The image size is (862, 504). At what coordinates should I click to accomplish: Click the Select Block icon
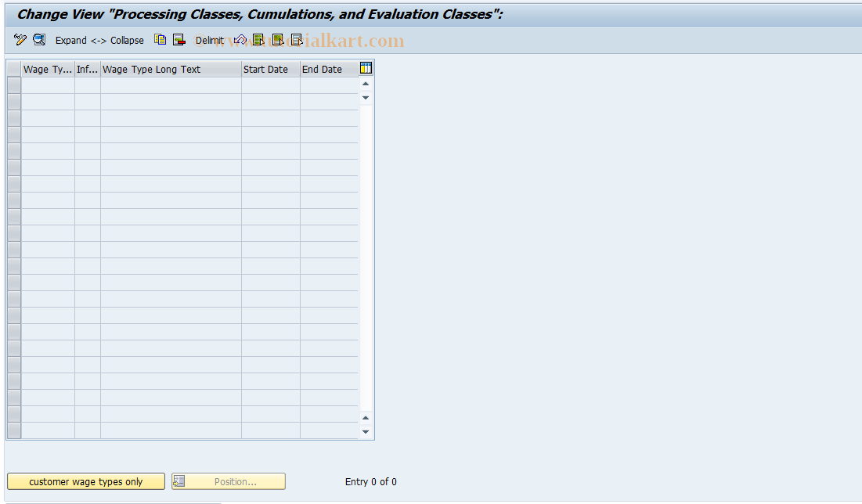click(x=278, y=40)
